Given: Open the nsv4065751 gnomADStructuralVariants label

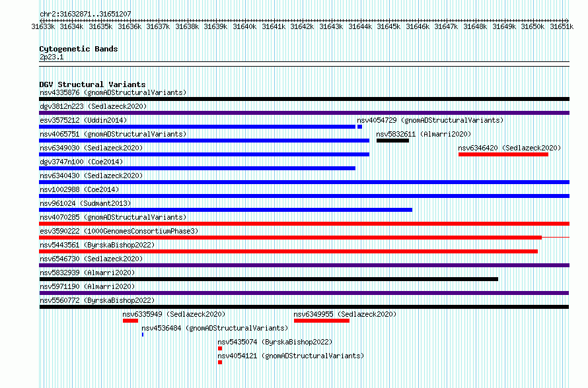Looking at the screenshot, I should [x=113, y=134].
